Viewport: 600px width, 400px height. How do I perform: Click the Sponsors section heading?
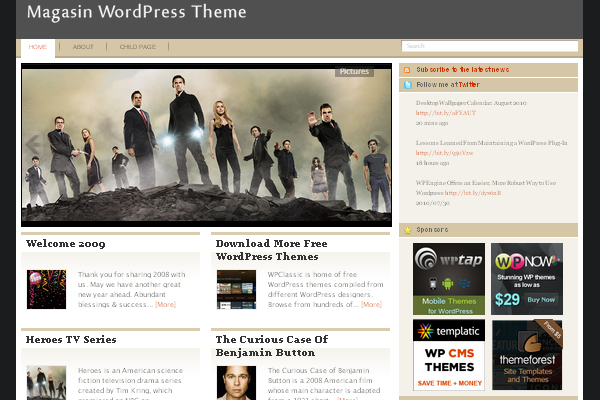click(x=432, y=230)
